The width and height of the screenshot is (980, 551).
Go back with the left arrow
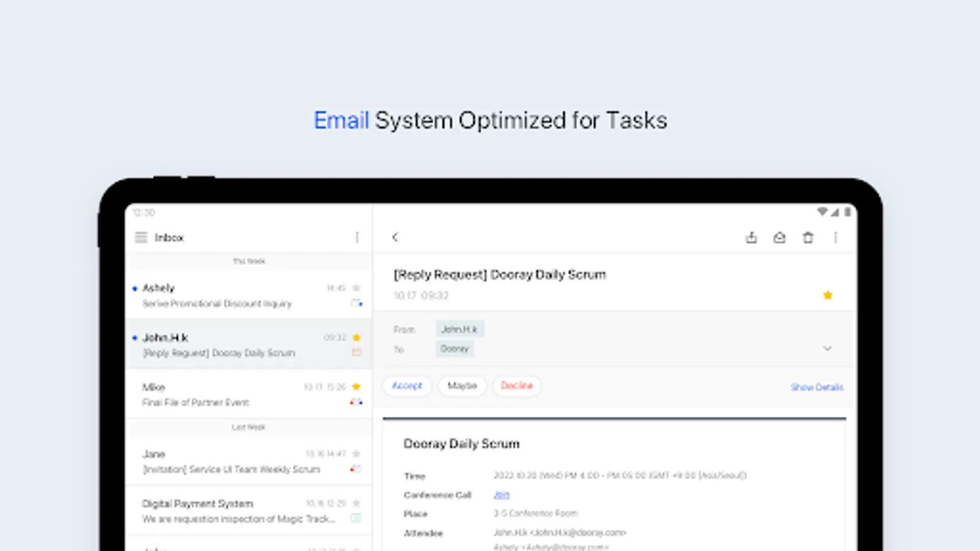point(395,238)
